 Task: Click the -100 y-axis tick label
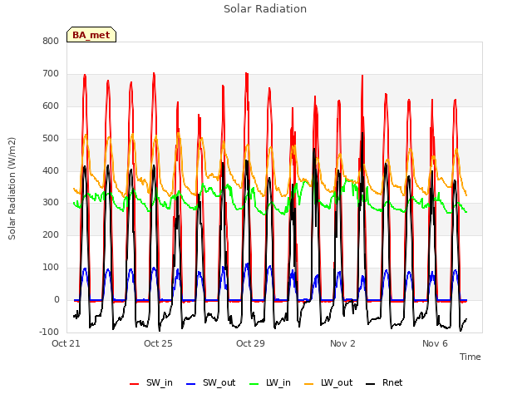point(49,332)
